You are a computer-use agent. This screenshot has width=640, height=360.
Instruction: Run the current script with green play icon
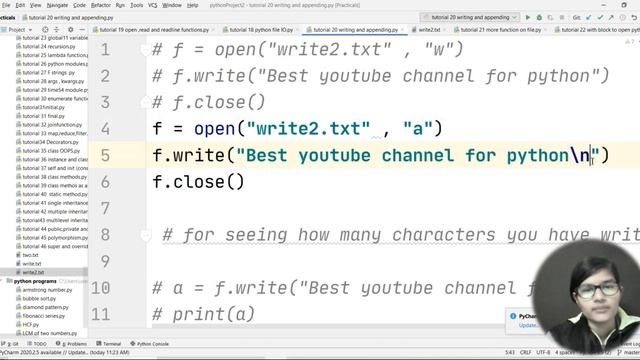528,18
